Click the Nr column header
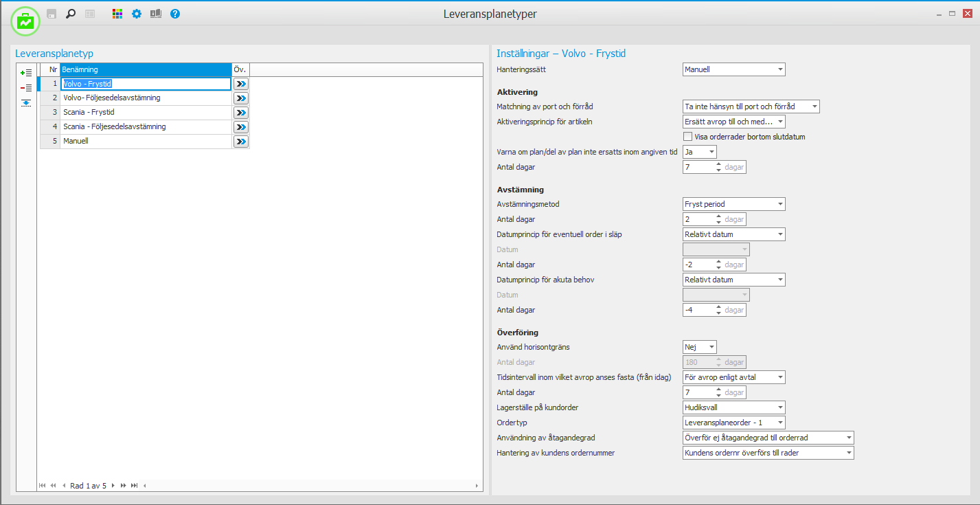The image size is (980, 505). pos(50,69)
